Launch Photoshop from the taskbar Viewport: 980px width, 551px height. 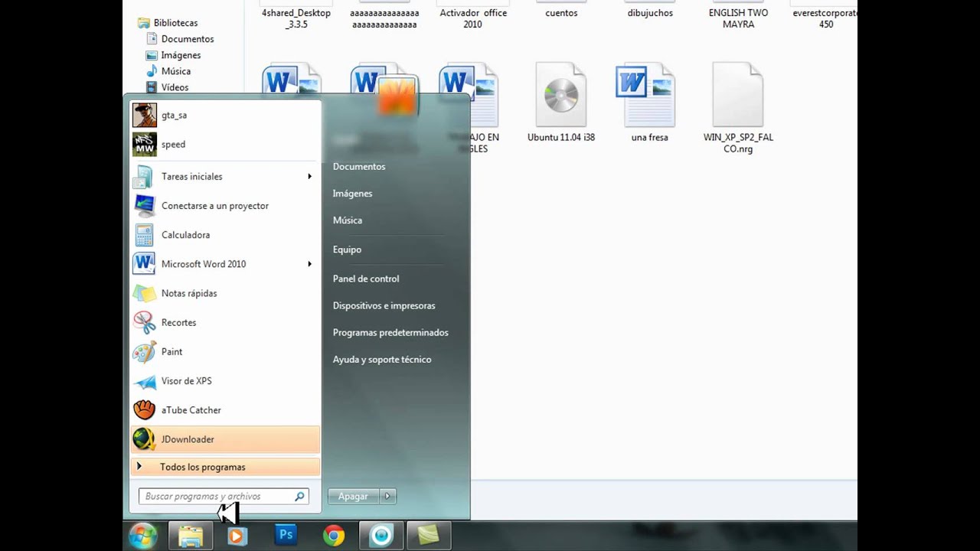pyautogui.click(x=286, y=535)
